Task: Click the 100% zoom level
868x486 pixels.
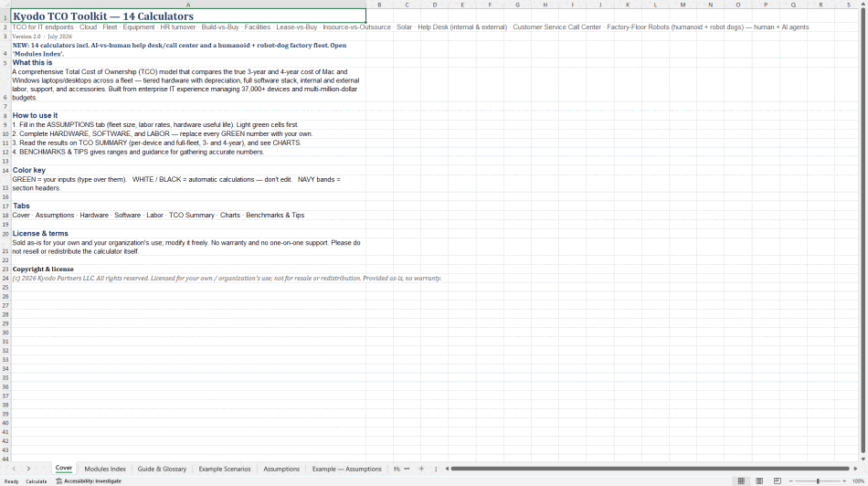Action: 858,481
